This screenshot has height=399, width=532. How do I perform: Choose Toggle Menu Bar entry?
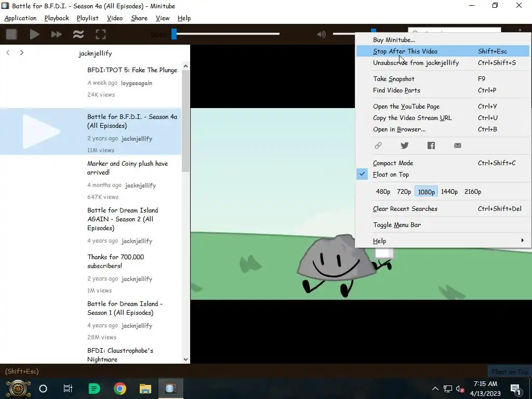[x=443, y=224]
